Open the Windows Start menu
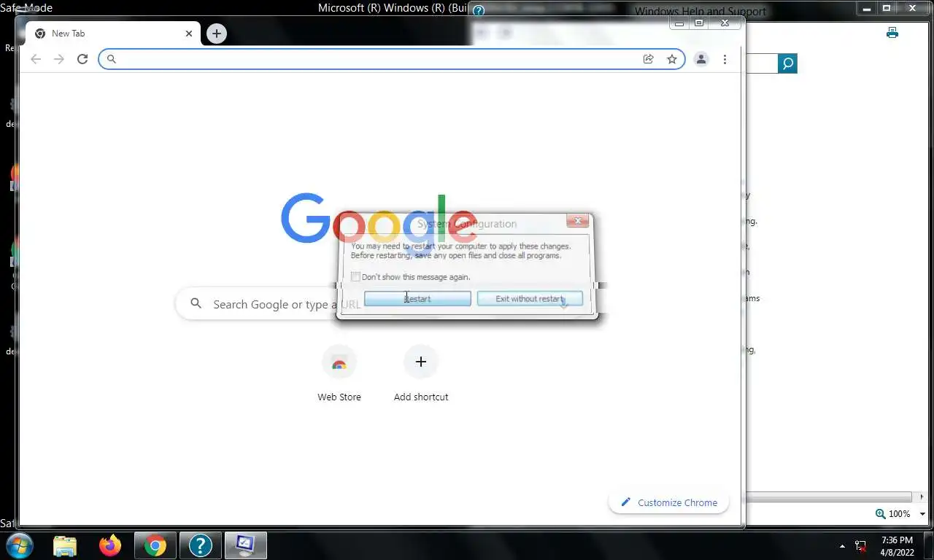 click(x=19, y=545)
